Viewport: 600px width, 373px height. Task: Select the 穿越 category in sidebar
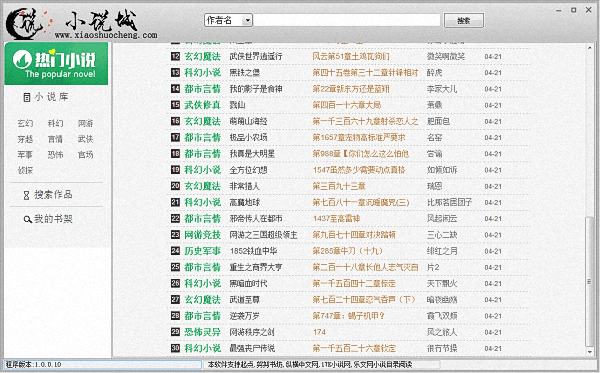pos(25,139)
